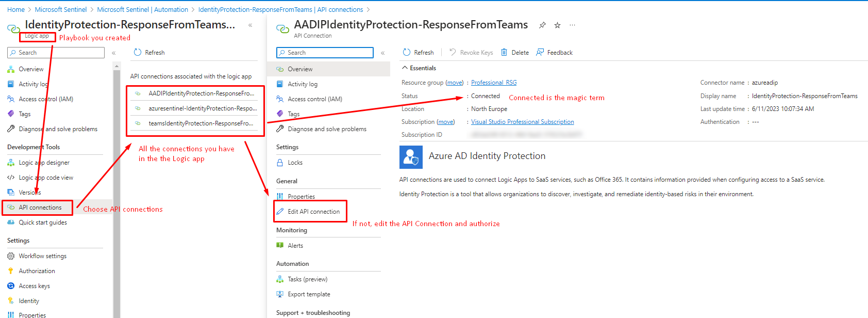
Task: Open the more options ellipsis menu
Action: click(572, 25)
